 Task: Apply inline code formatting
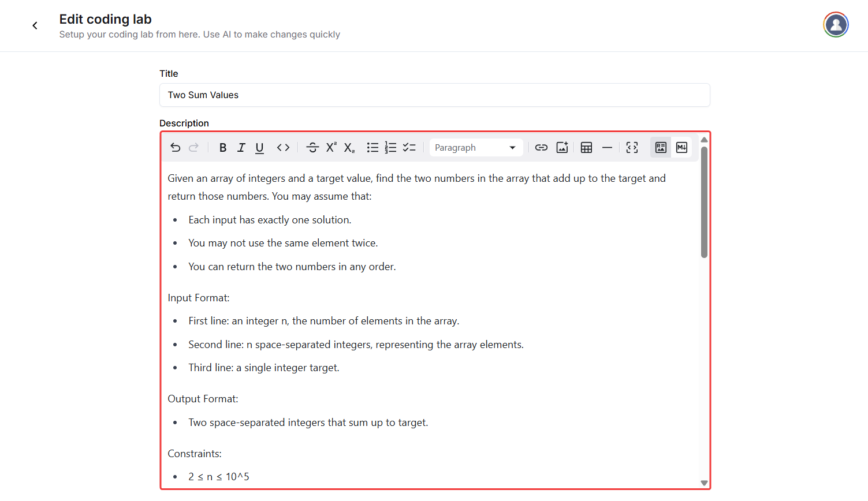coord(283,148)
